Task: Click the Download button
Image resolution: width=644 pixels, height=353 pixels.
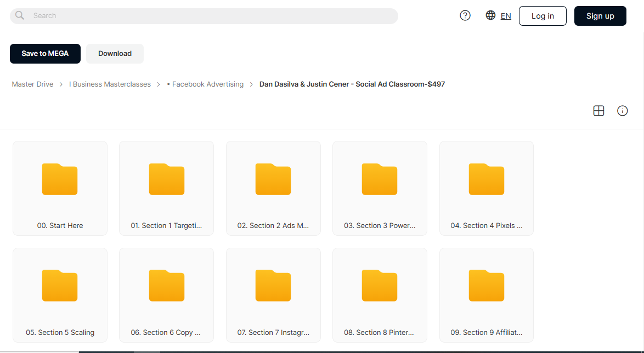Action: 115,54
